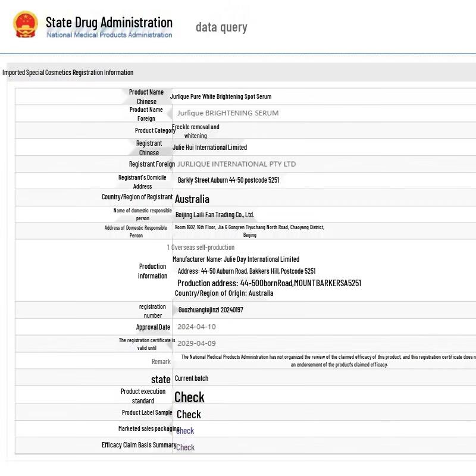476x476 pixels.
Task: Click approval date 2024-04-10
Action: (x=197, y=327)
